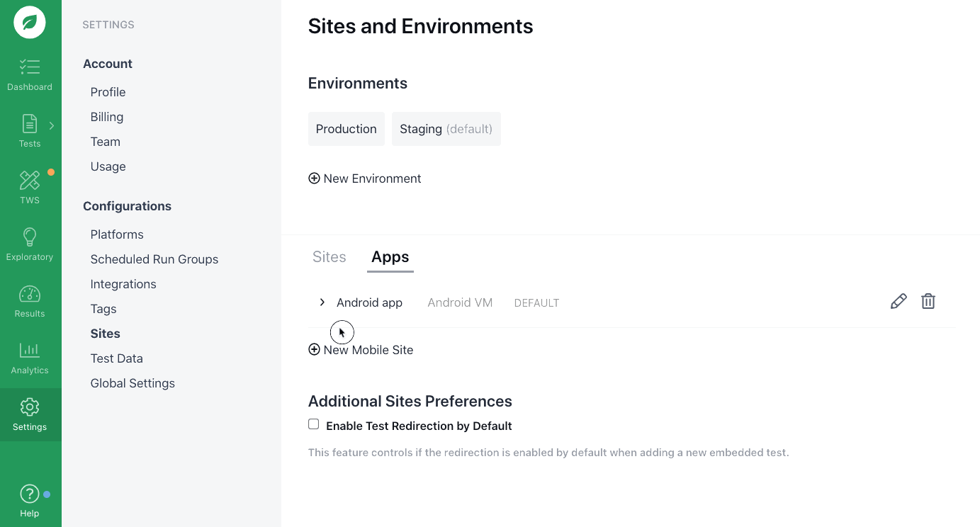Add a New Mobile Site
980x527 pixels.
(x=361, y=350)
